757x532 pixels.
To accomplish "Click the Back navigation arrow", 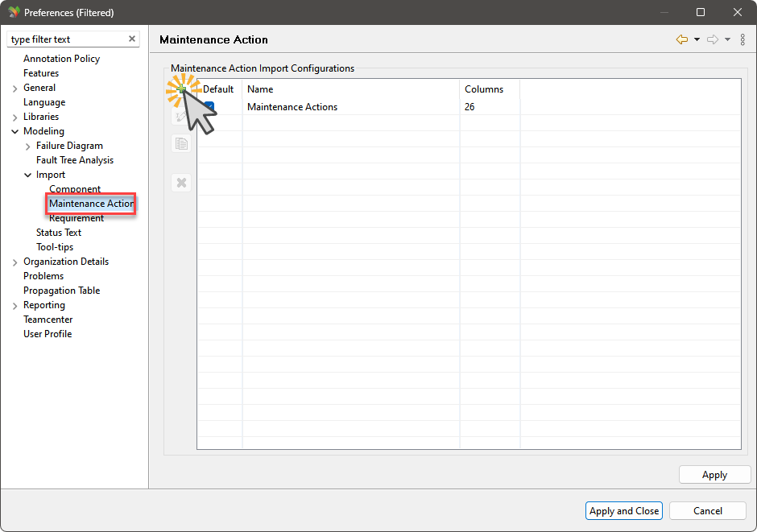I will coord(680,39).
